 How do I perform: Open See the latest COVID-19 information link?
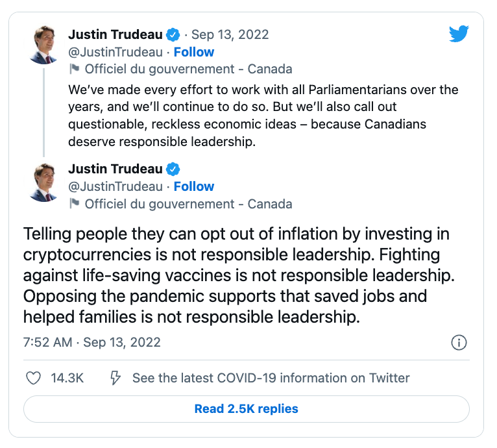click(x=271, y=378)
